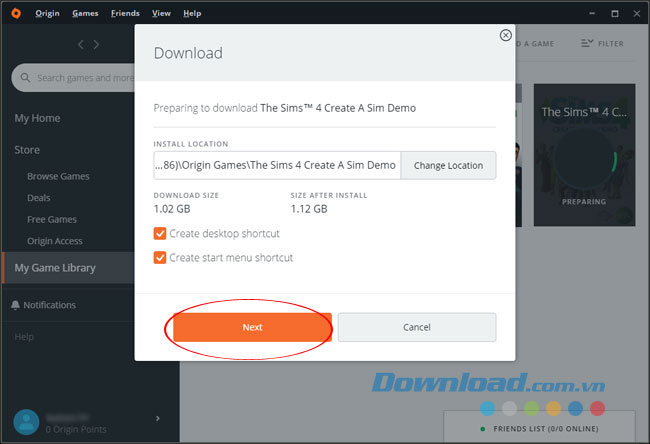650x444 pixels.
Task: Open Help in the sidebar
Action: click(24, 337)
